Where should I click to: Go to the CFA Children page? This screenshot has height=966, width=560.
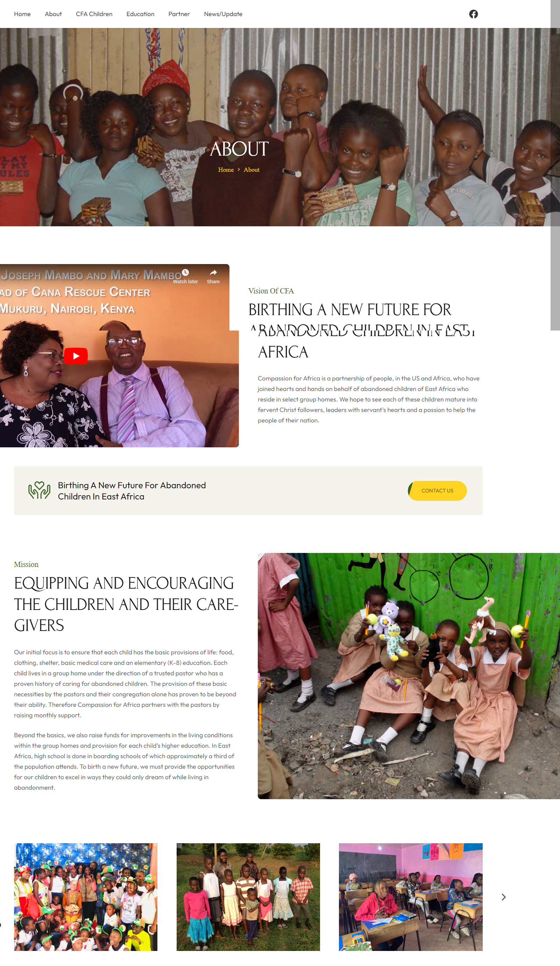tap(94, 14)
